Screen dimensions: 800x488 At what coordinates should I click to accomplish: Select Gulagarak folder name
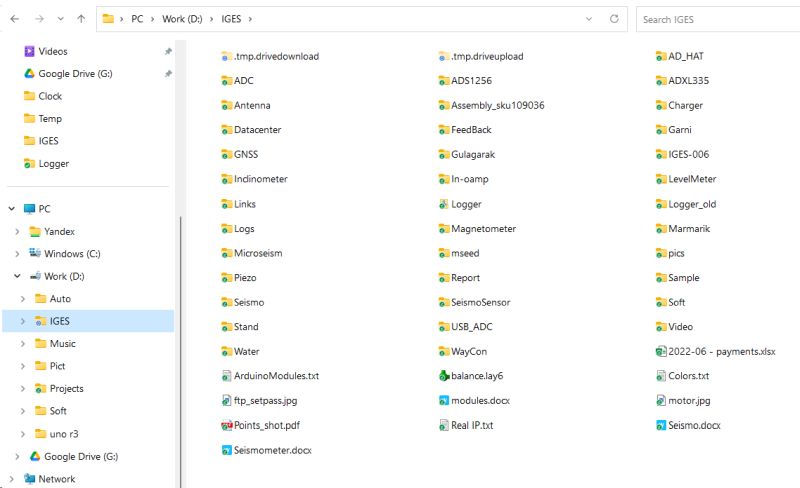473,154
